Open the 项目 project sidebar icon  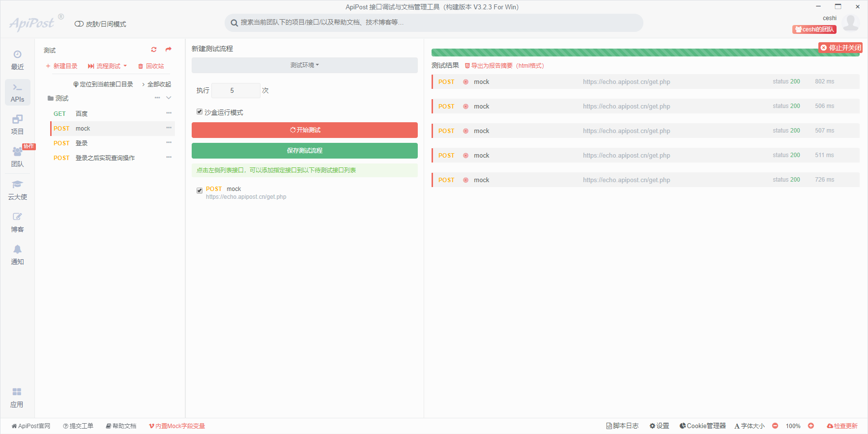point(17,125)
